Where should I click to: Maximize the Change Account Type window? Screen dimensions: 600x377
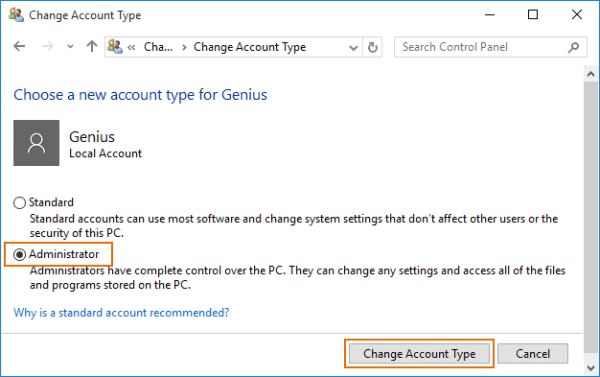pyautogui.click(x=533, y=15)
